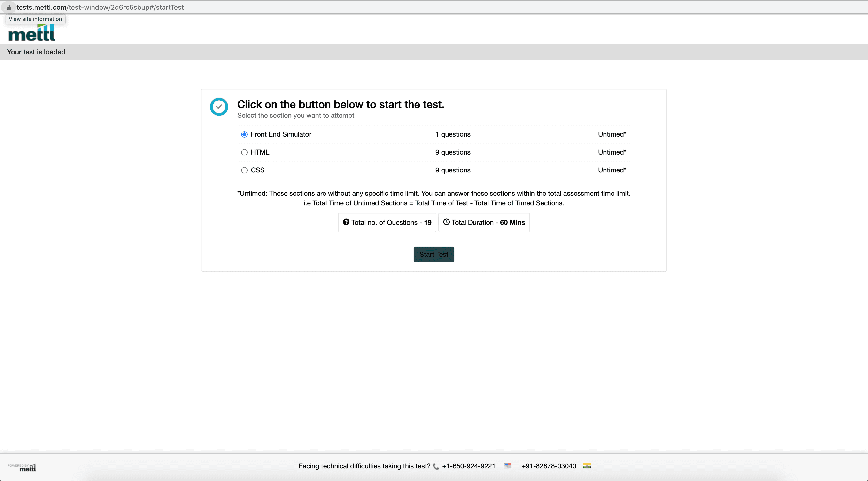Click the Your test is loaded banner
This screenshot has height=481, width=868.
click(36, 52)
